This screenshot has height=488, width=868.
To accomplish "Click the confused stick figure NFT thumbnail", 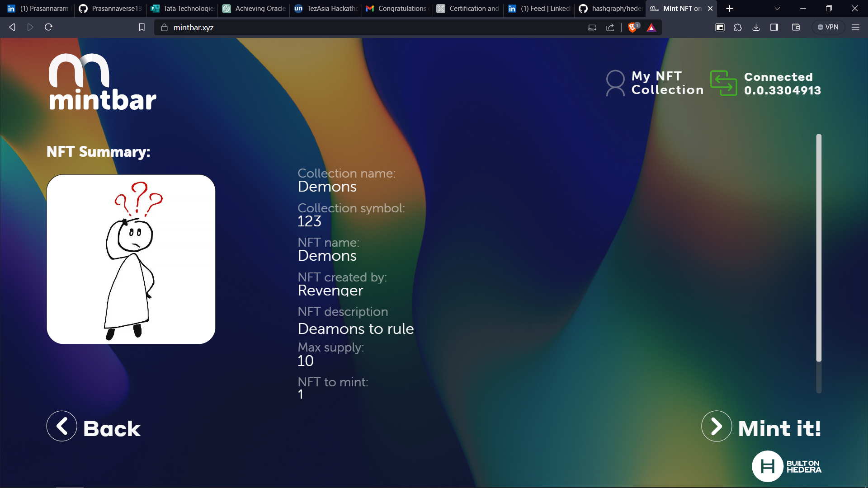I will 131,259.
